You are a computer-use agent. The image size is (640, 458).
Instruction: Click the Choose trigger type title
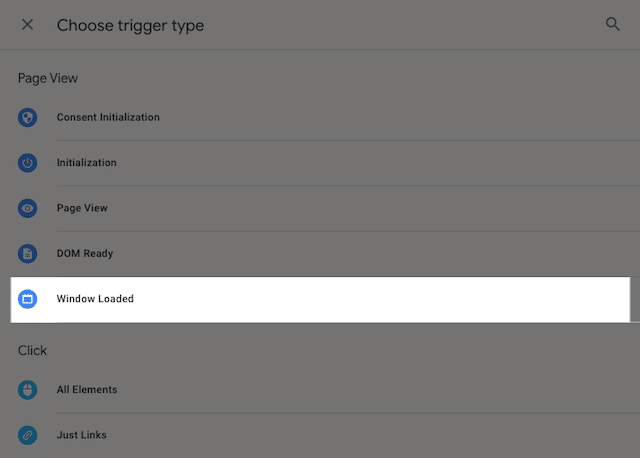point(130,25)
